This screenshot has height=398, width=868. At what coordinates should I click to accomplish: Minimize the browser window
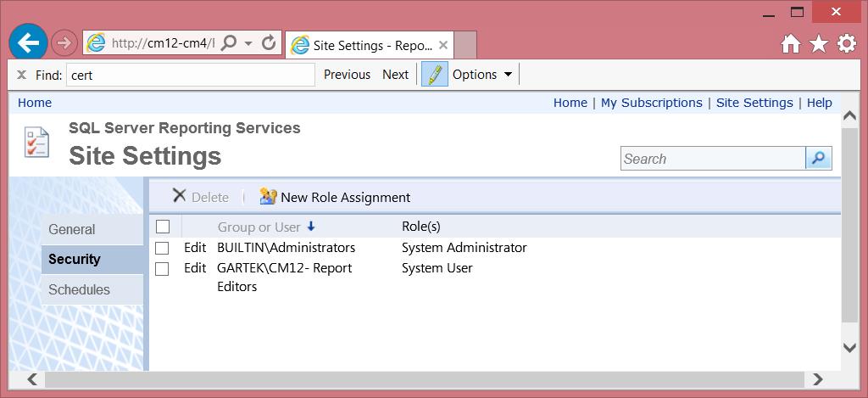click(x=768, y=14)
